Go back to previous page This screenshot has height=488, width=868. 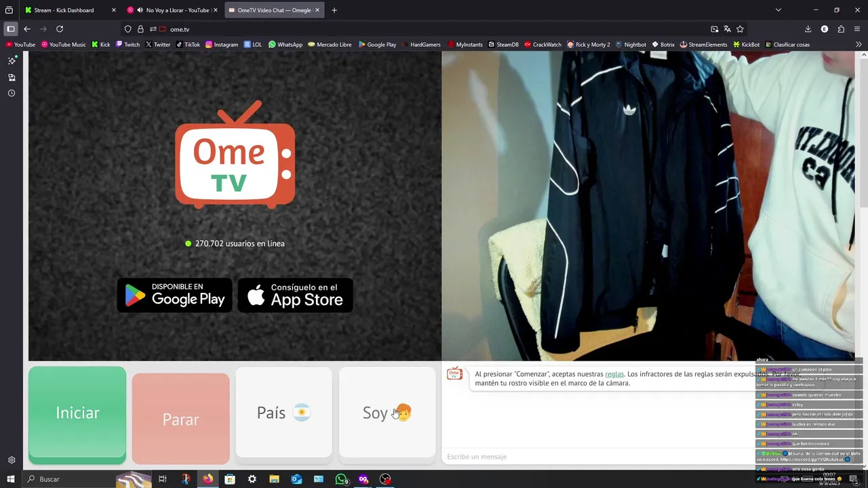click(27, 29)
